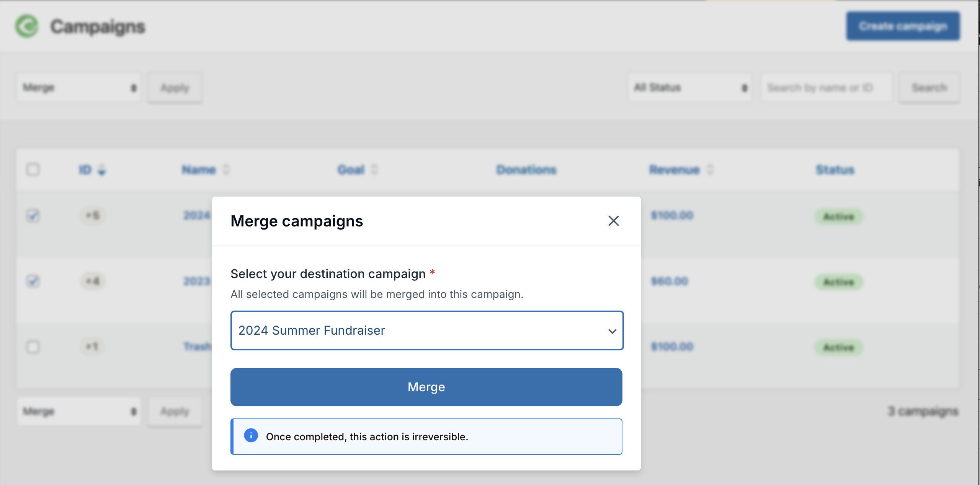Click the Search button
The width and height of the screenshot is (980, 485).
pos(929,87)
